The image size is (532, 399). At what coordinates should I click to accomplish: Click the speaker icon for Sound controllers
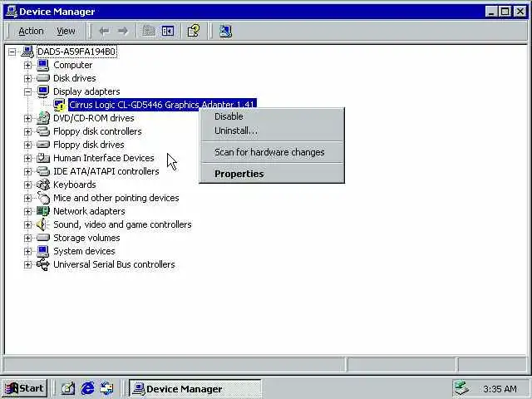(x=43, y=224)
